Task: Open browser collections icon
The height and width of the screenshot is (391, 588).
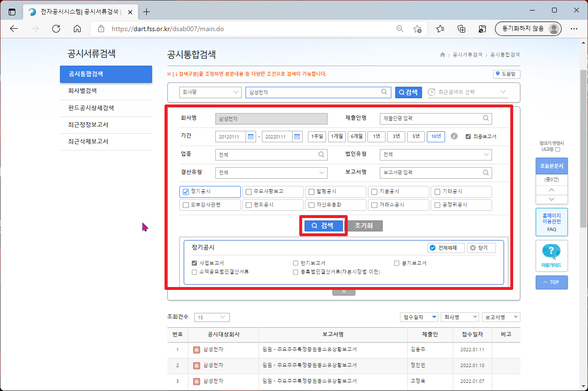Action: point(461,29)
